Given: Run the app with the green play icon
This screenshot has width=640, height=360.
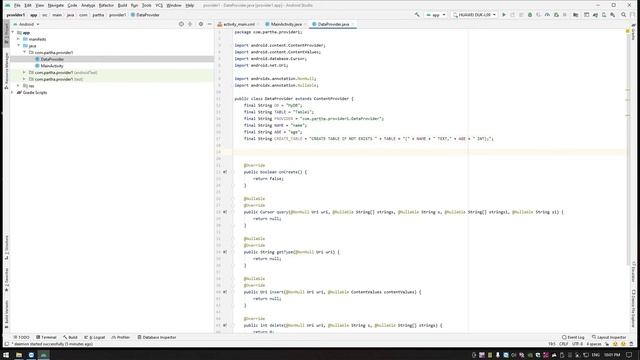Looking at the screenshot, I should coord(504,15).
